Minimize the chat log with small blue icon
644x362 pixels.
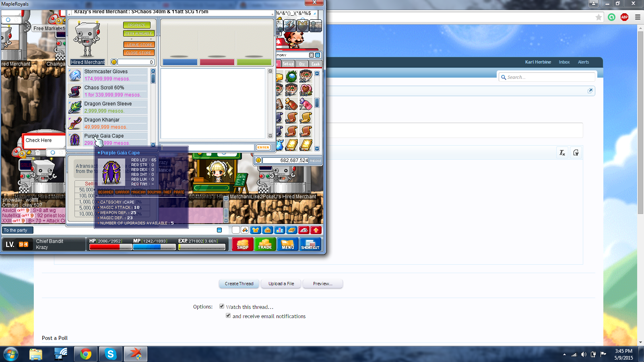pos(219,230)
